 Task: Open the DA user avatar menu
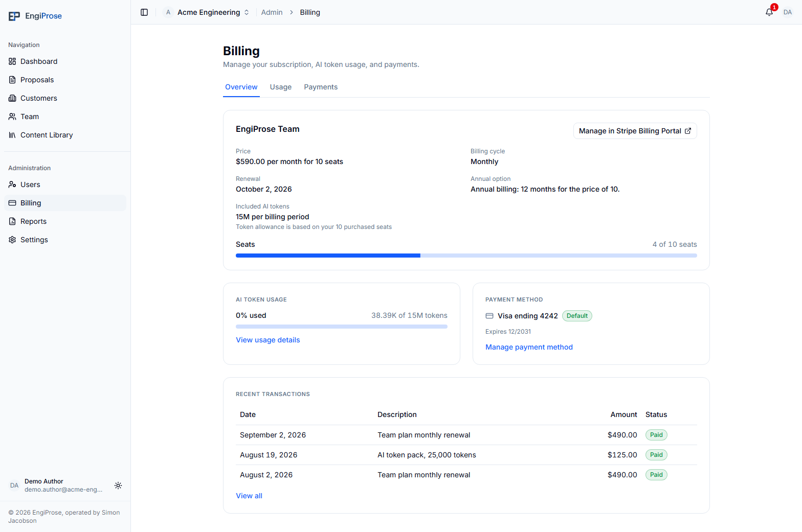(788, 12)
